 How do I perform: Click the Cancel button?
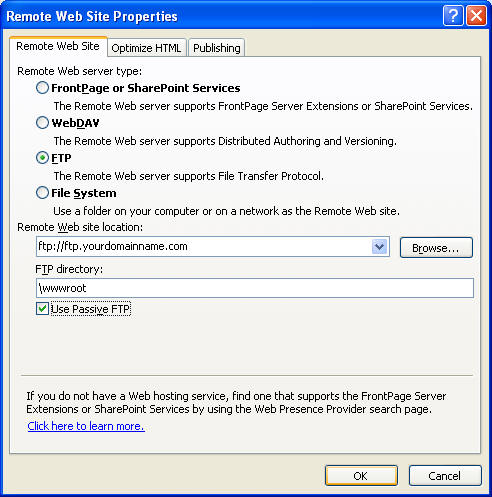[445, 476]
